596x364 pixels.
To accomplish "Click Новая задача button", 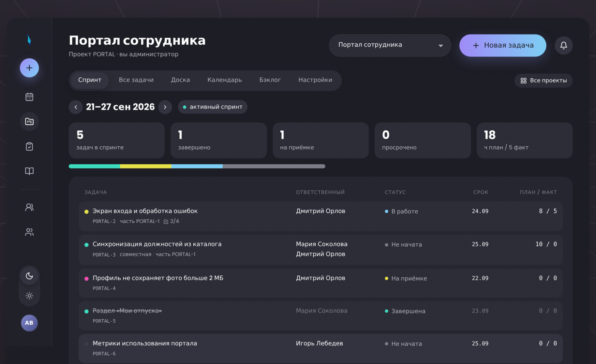I will (503, 45).
